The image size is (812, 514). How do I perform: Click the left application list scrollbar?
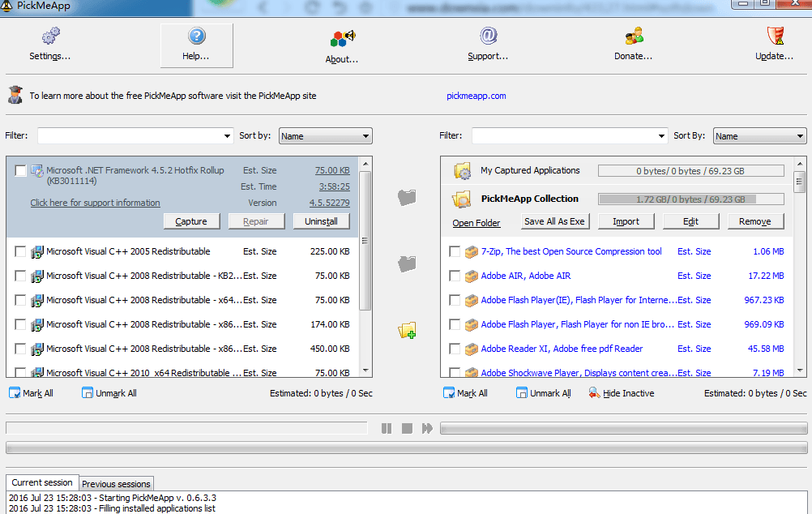click(x=365, y=267)
